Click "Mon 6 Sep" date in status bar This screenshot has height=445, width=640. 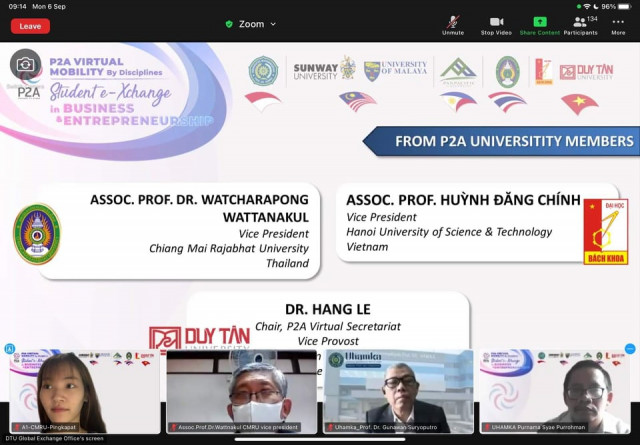tap(49, 7)
